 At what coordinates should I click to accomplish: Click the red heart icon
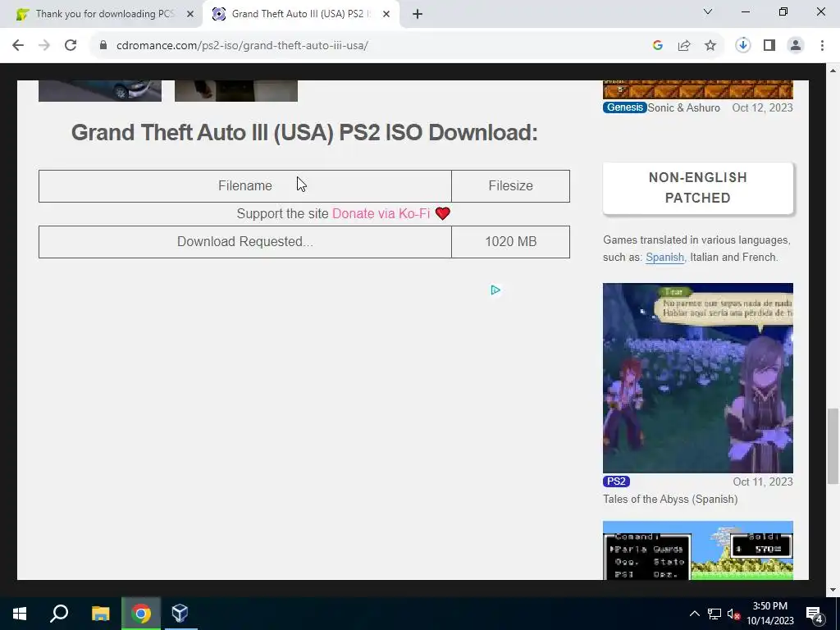click(x=442, y=214)
